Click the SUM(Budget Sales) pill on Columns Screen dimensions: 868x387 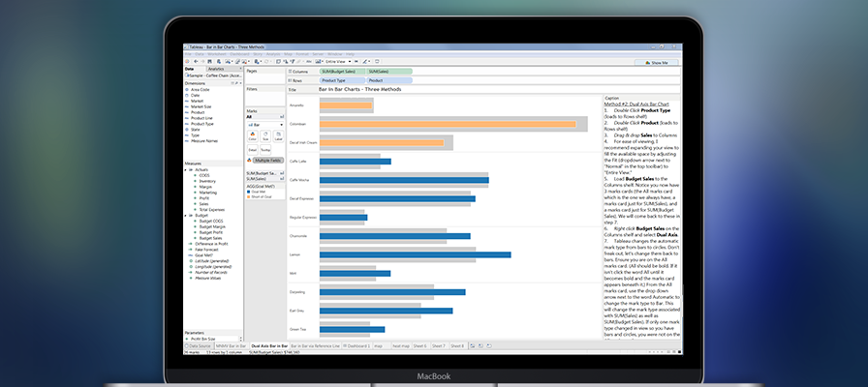click(342, 72)
